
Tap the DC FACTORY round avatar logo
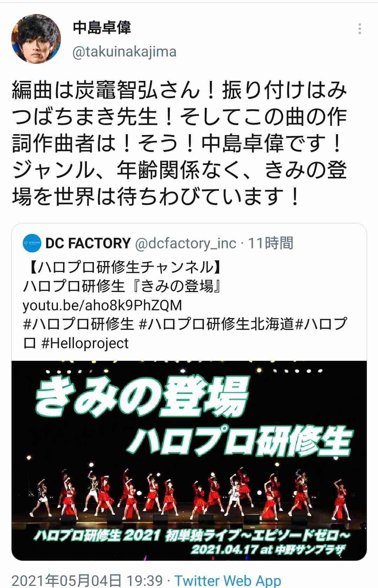coord(32,243)
